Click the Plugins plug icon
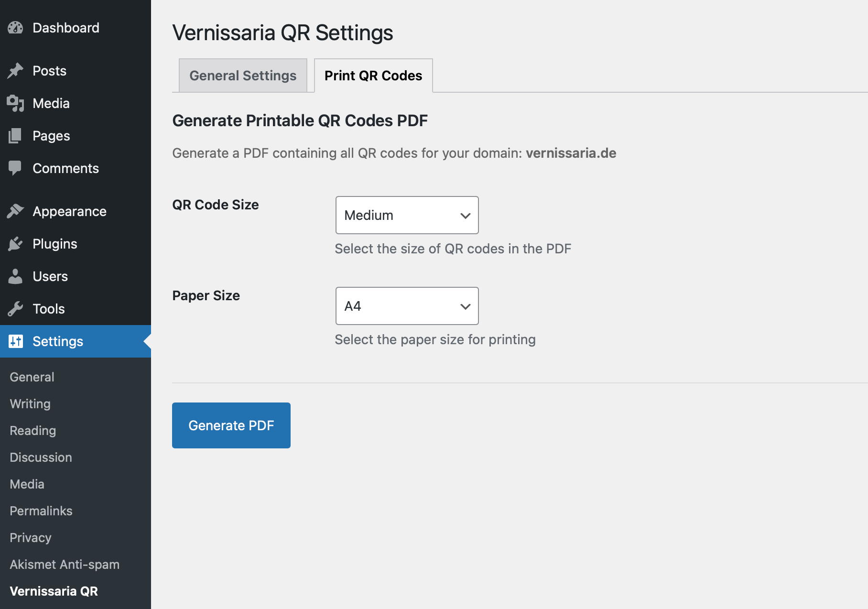The image size is (868, 609). click(x=15, y=244)
